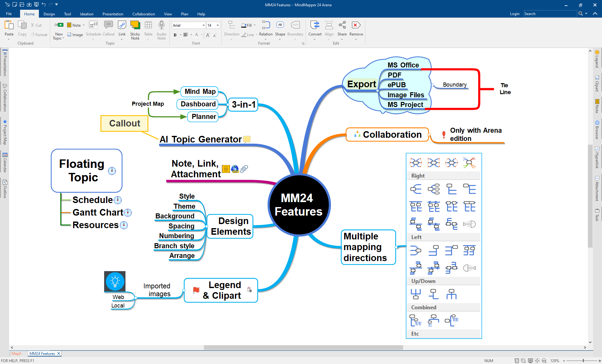Click the Line color swatch
The height and width of the screenshot is (364, 602).
(x=244, y=35)
